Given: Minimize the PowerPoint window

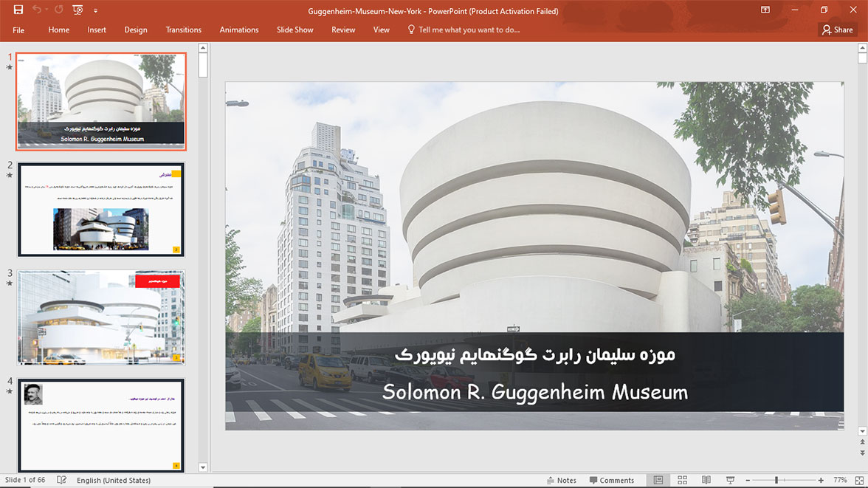Looking at the screenshot, I should pyautogui.click(x=795, y=10).
